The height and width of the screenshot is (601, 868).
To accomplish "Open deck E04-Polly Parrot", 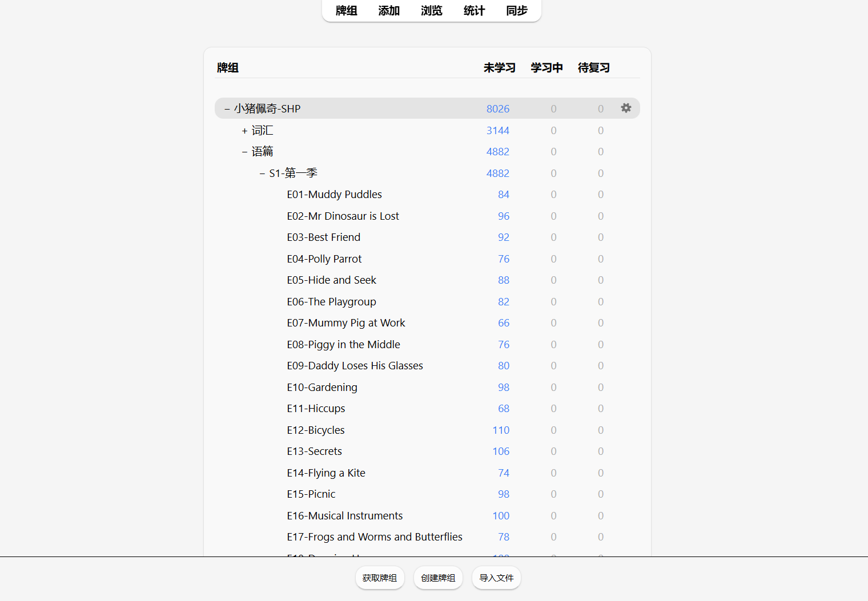I will [x=324, y=259].
